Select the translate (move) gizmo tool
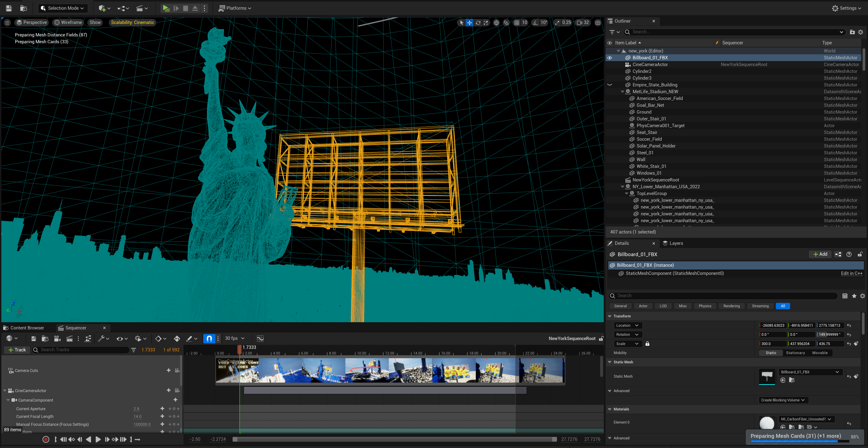The image size is (868, 448). [469, 23]
